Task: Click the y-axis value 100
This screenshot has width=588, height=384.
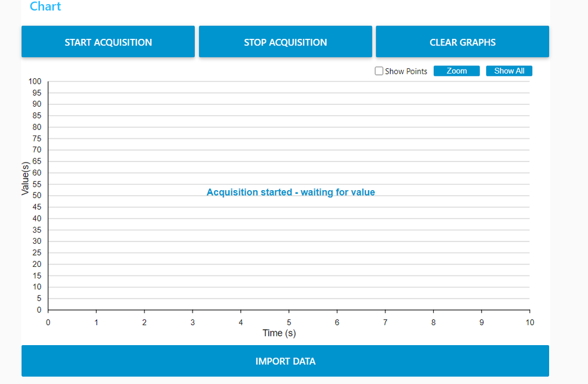Action: tap(35, 81)
